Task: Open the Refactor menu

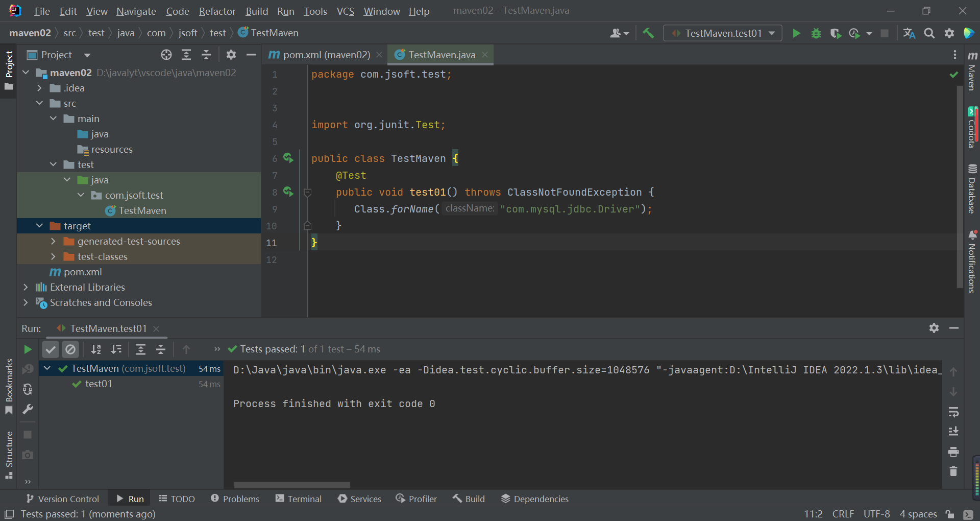Action: [217, 11]
